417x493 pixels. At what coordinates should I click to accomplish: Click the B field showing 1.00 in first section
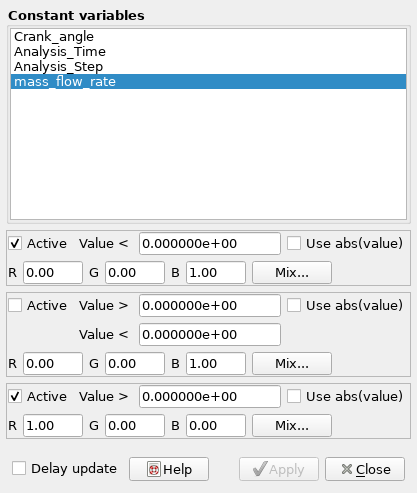(216, 273)
